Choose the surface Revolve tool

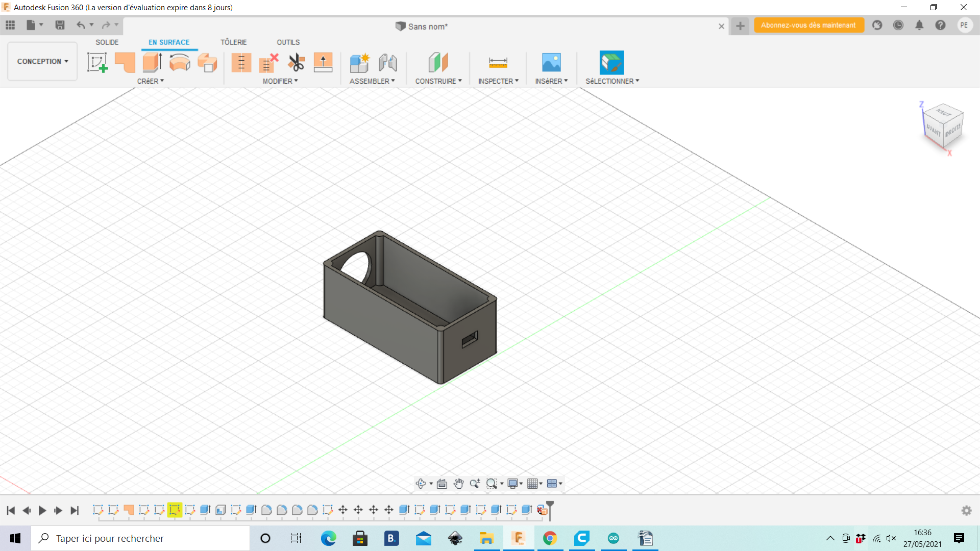pos(180,63)
